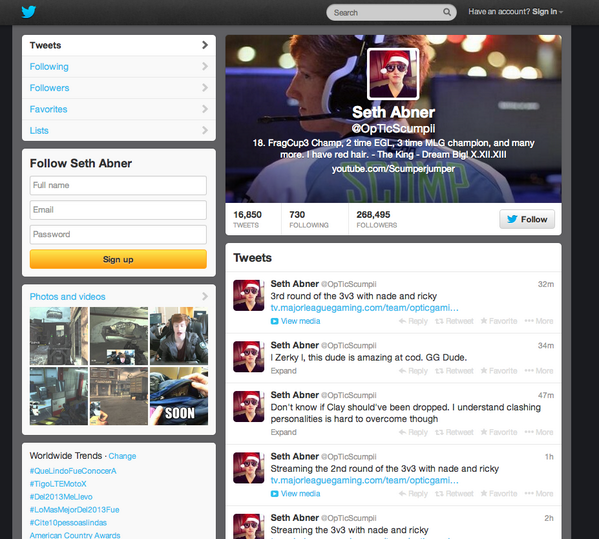Click the chevron beside Photos and videos
Image resolution: width=599 pixels, height=539 pixels.
(x=205, y=296)
